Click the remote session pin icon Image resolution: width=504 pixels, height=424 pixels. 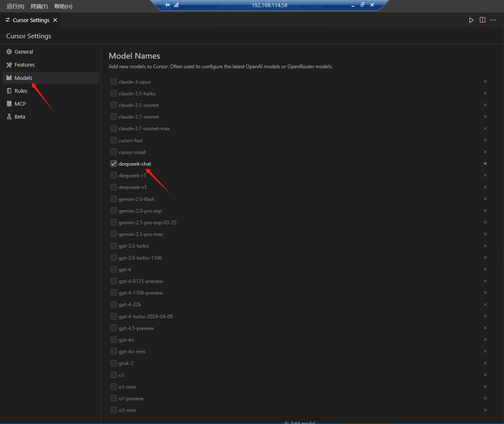coord(167,5)
